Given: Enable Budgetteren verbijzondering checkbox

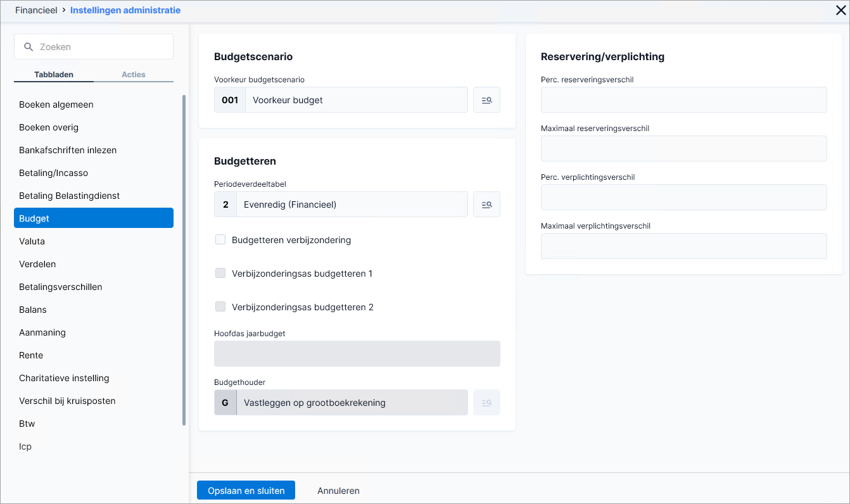Looking at the screenshot, I should [x=220, y=240].
